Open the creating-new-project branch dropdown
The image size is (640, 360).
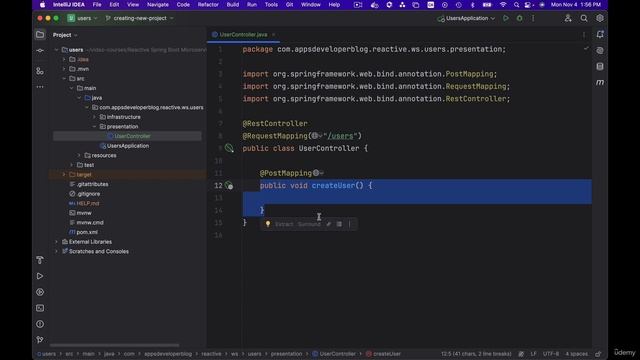pyautogui.click(x=140, y=18)
